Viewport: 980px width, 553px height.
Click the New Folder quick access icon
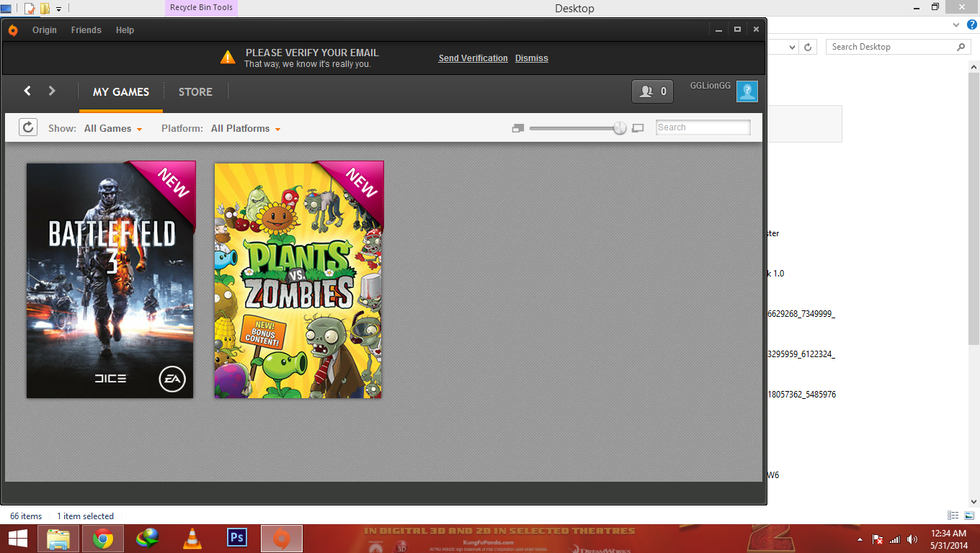[45, 9]
